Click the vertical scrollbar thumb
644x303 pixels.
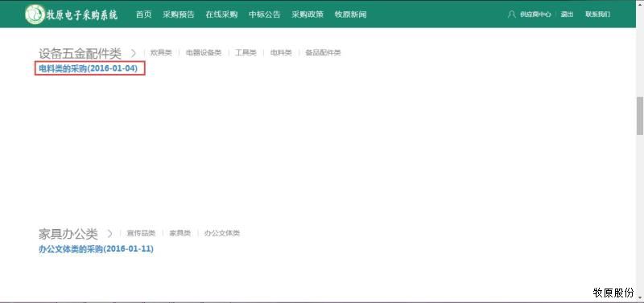(x=640, y=116)
